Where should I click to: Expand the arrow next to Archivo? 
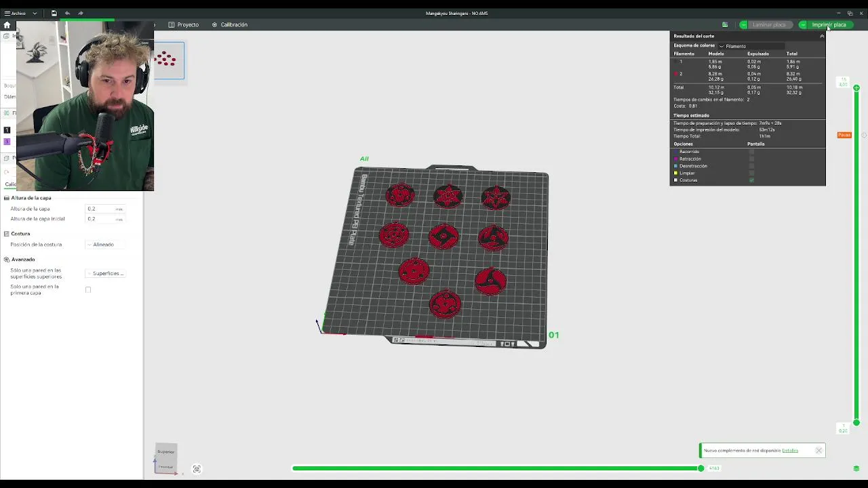tap(35, 13)
